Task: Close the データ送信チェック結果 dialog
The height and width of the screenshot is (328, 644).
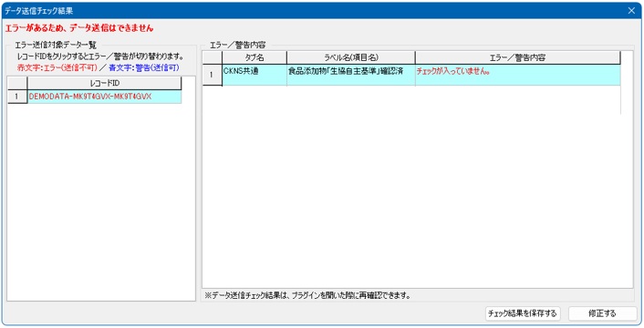Action: pos(631,11)
